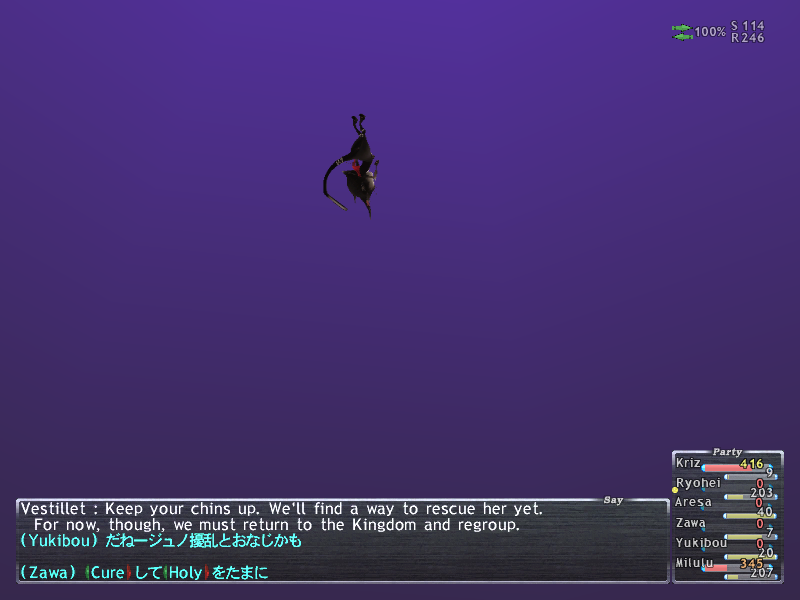Click the (Zawa) name in chat log
Image resolution: width=800 pixels, height=600 pixels.
(x=48, y=572)
